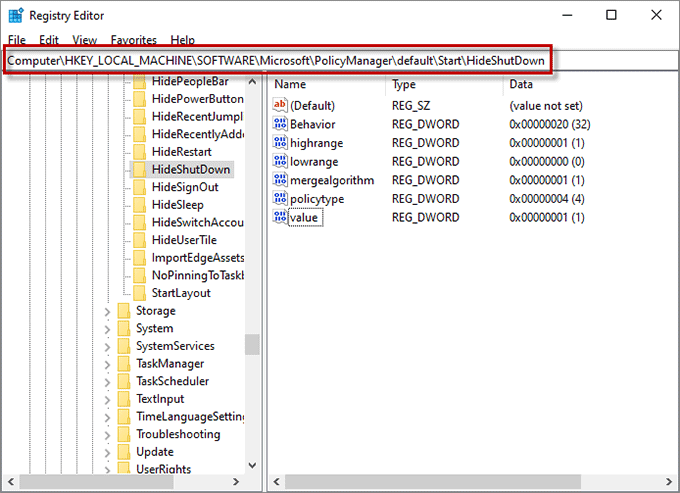Select the folder icon next to HidePowerButton
The width and height of the screenshot is (680, 493).
[x=139, y=99]
